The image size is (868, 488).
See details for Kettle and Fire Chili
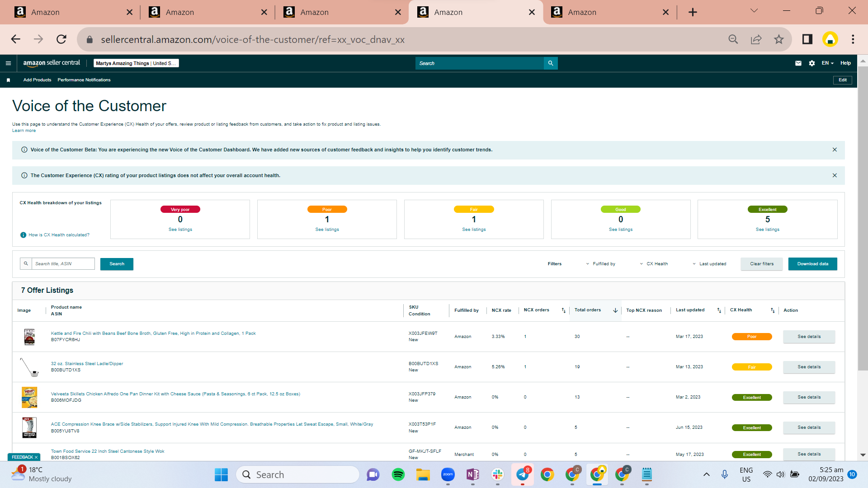pyautogui.click(x=809, y=337)
